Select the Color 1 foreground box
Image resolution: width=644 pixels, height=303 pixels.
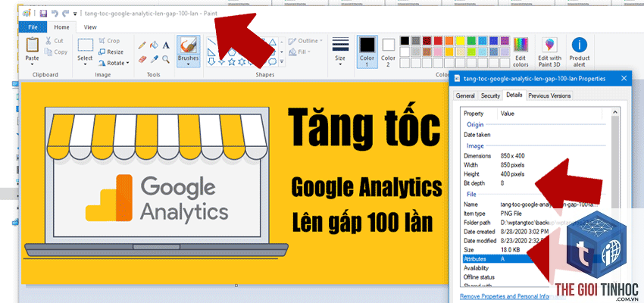(x=367, y=52)
